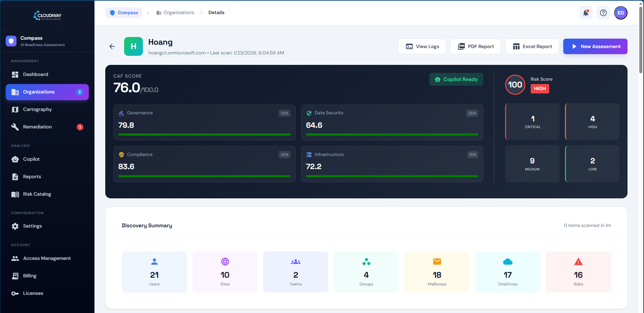Image resolution: width=644 pixels, height=313 pixels.
Task: Click the HIGH risk label
Action: click(540, 89)
